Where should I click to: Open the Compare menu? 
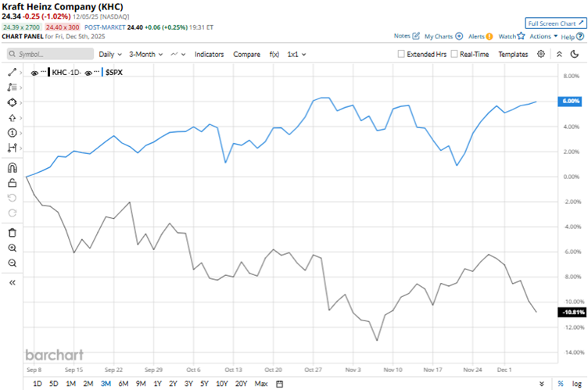[246, 54]
